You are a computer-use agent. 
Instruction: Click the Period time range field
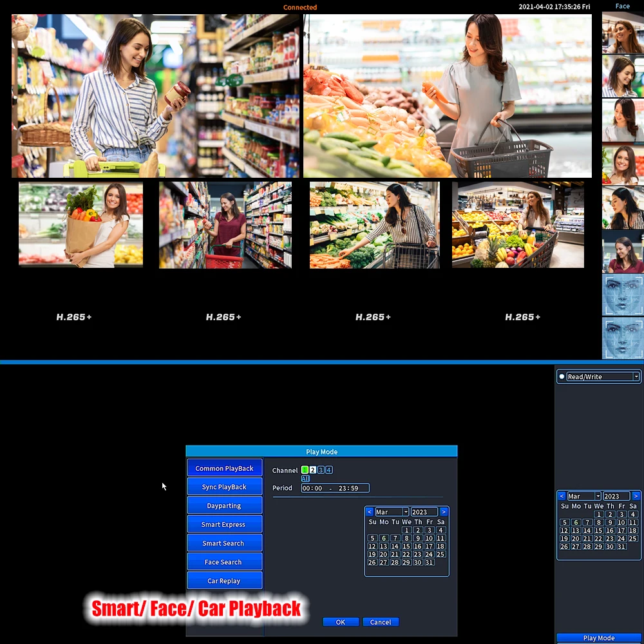[335, 488]
